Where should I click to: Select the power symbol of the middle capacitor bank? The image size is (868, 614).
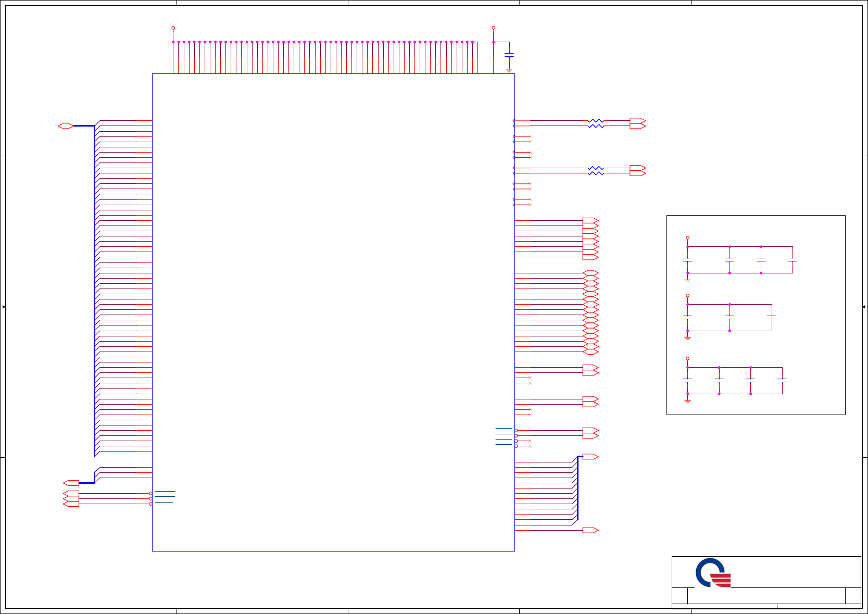[688, 296]
